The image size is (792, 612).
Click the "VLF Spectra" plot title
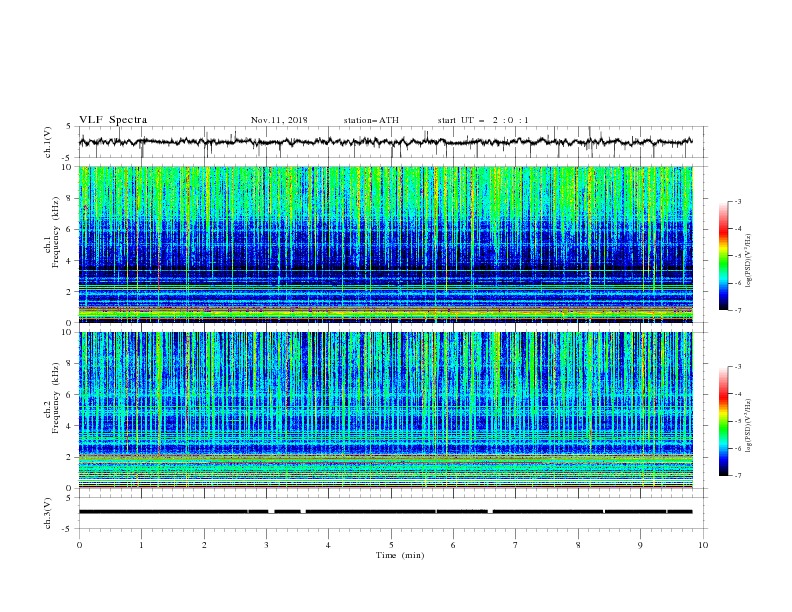click(x=113, y=120)
